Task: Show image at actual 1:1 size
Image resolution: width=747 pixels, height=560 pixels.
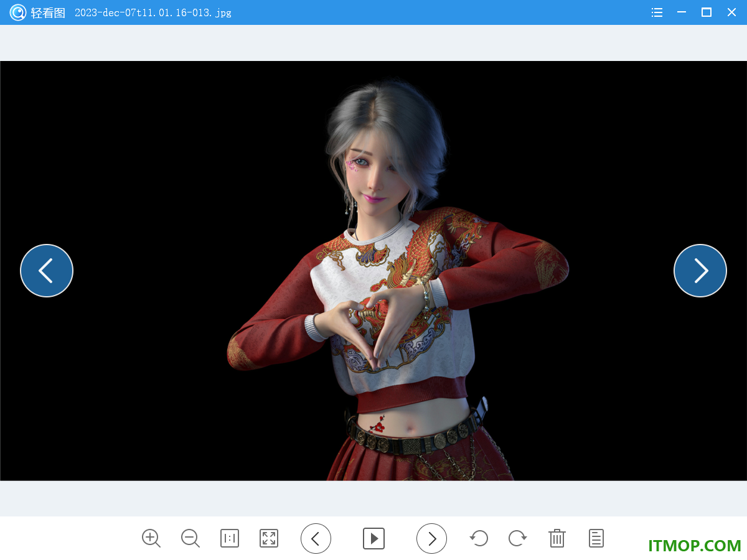Action: click(230, 538)
